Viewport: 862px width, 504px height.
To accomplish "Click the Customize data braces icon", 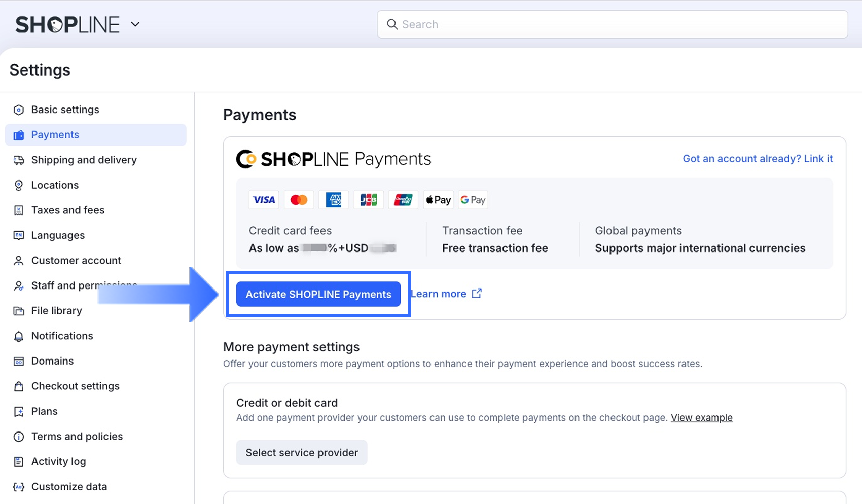I will pos(19,487).
